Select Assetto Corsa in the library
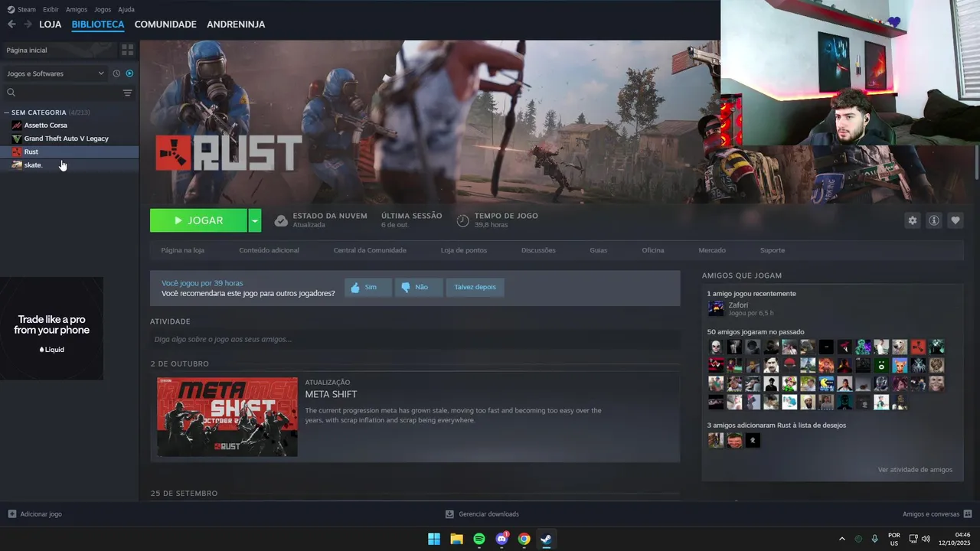 (45, 125)
